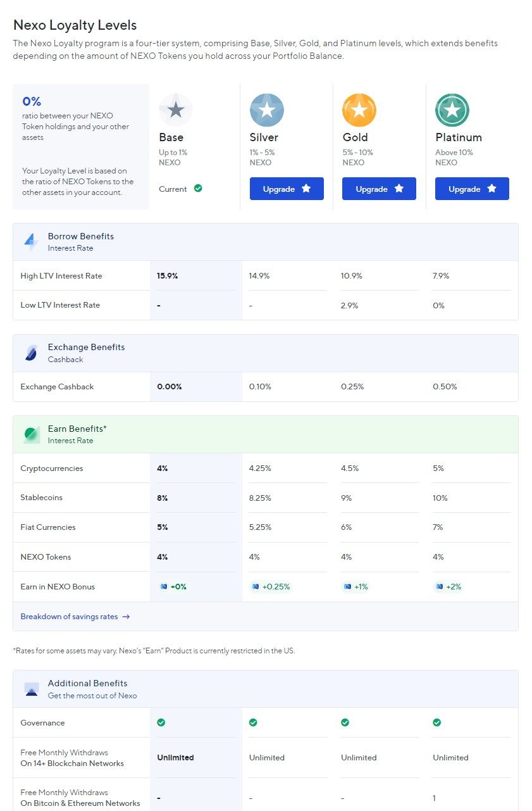Click the Governance checkmark in Gold column
Image resolution: width=532 pixels, height=811 pixels.
(345, 722)
